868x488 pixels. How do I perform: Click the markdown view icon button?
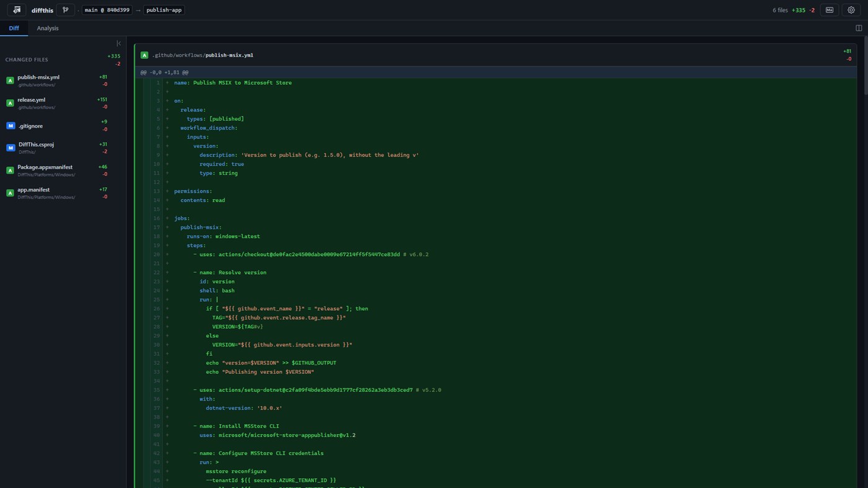[x=830, y=10]
